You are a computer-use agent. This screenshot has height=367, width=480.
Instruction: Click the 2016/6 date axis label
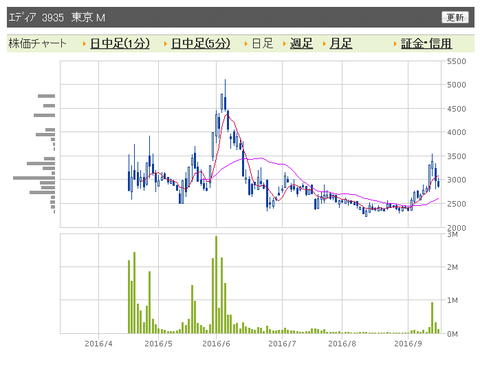click(x=216, y=344)
